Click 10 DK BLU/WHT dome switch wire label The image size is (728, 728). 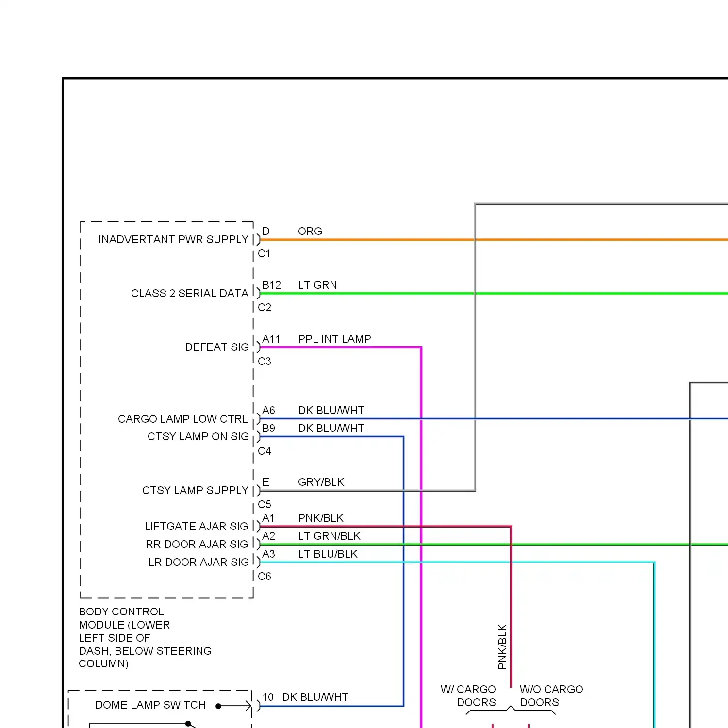pos(305,697)
